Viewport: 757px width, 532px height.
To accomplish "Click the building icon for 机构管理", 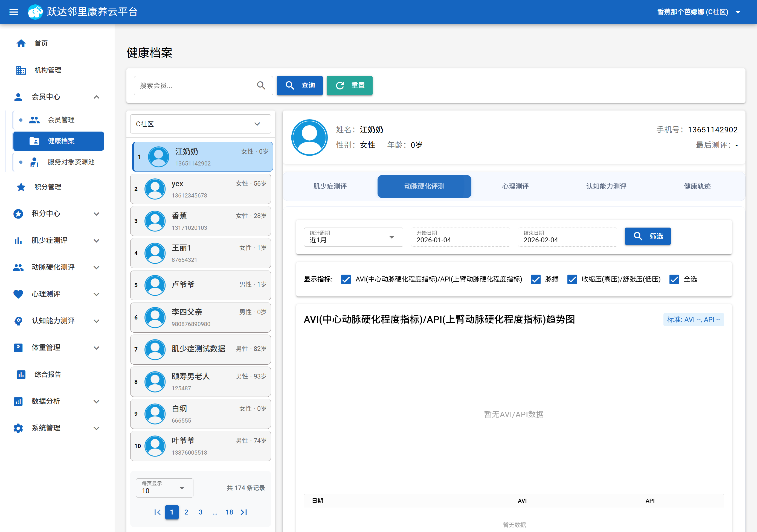I will 21,70.
